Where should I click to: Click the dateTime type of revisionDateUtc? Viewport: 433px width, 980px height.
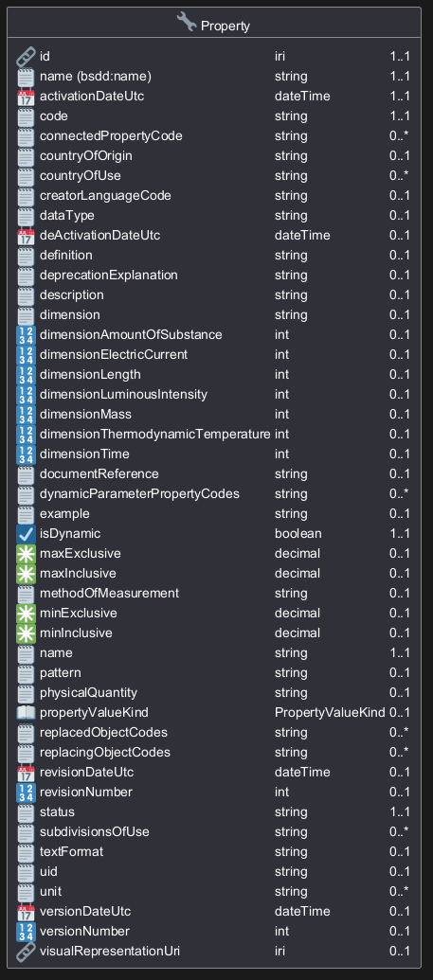(302, 772)
